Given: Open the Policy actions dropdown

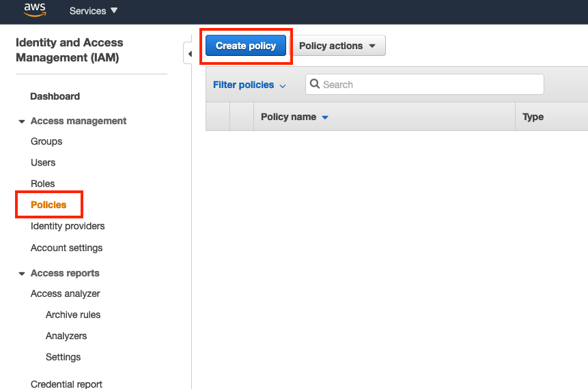Looking at the screenshot, I should coord(337,46).
